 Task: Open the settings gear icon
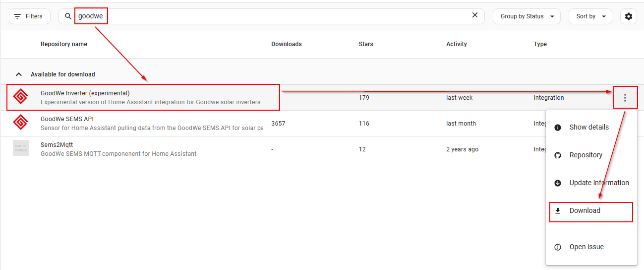[x=629, y=16]
